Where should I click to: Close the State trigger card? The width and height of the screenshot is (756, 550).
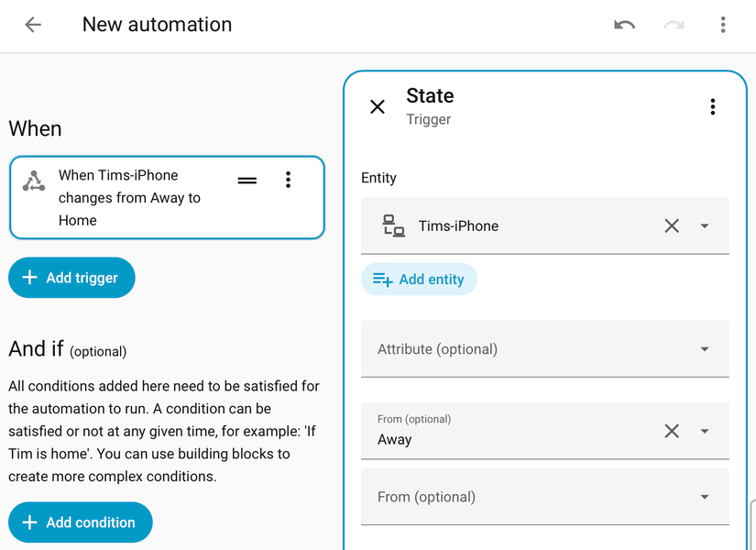tap(378, 106)
